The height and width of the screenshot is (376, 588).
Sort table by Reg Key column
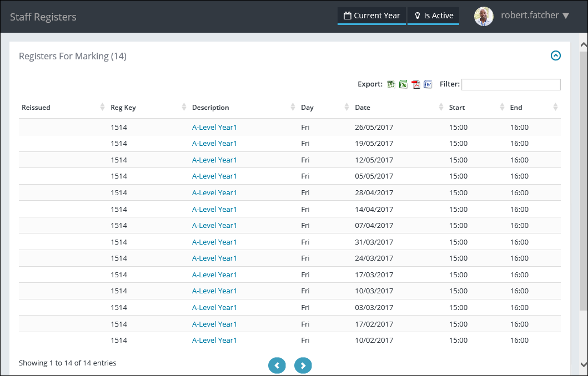point(123,108)
